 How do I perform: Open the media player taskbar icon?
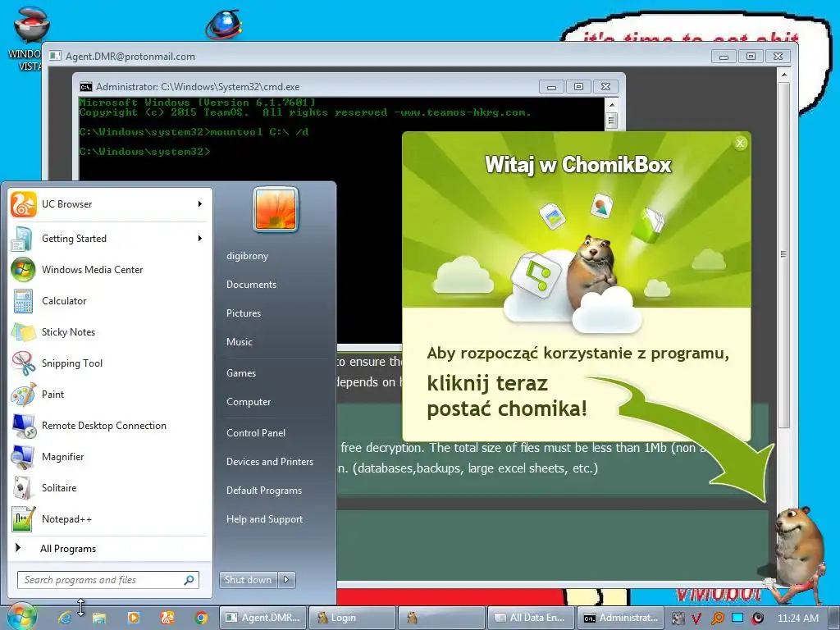[134, 618]
